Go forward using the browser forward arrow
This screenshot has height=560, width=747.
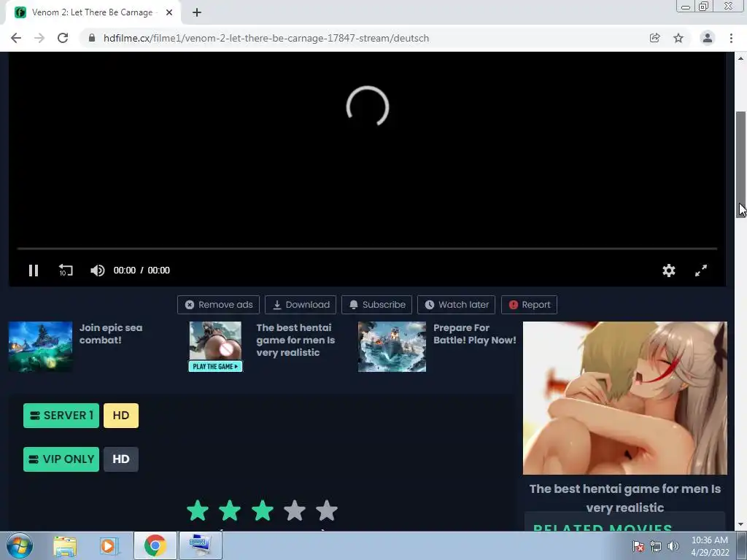(39, 38)
